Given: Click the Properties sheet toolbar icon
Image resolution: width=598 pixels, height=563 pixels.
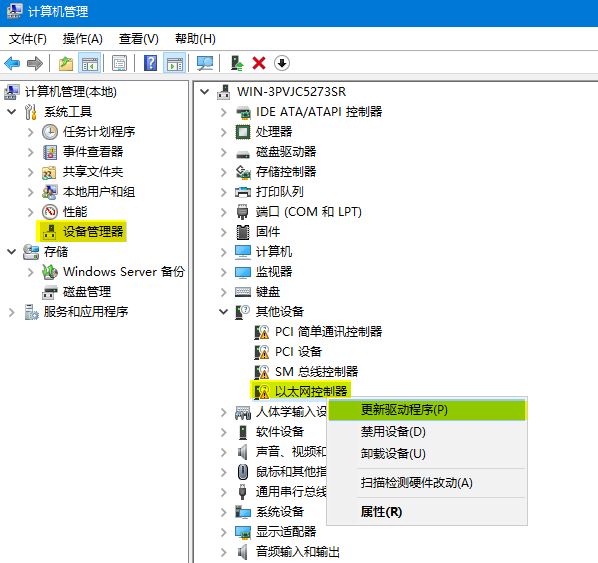Looking at the screenshot, I should (x=119, y=63).
